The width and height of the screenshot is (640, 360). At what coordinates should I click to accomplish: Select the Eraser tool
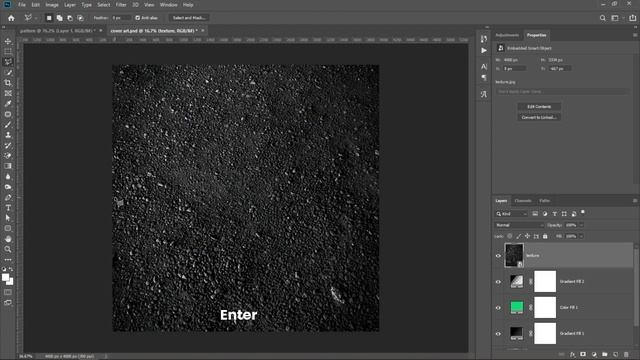[x=8, y=156]
